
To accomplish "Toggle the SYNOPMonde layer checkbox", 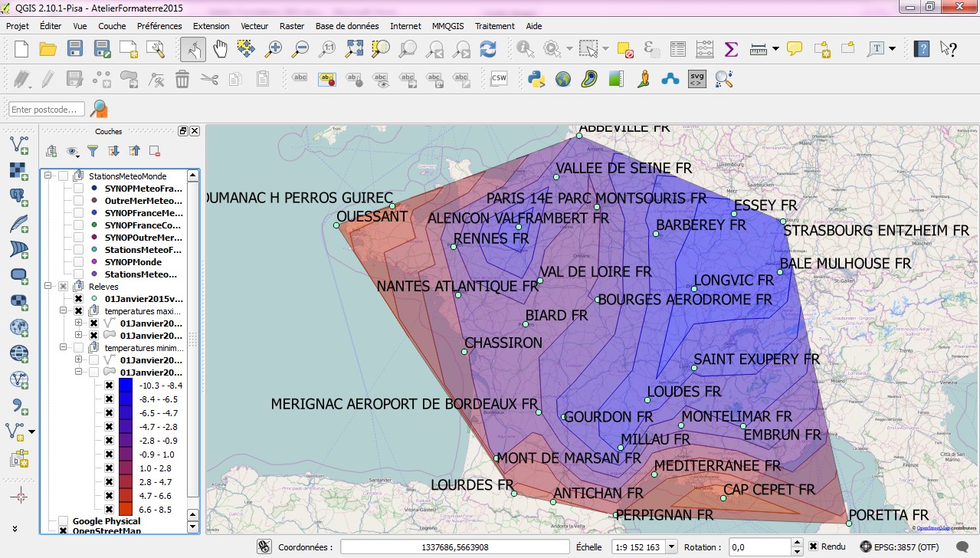I will pos(78,262).
